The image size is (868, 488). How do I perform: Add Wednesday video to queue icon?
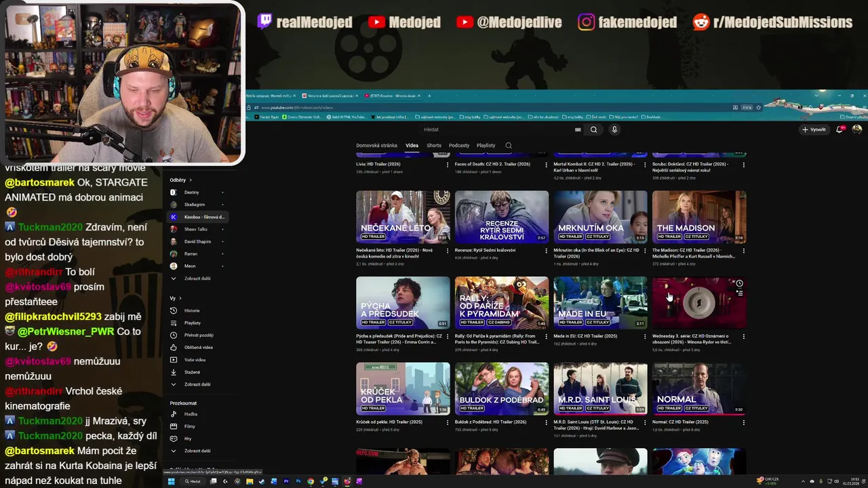739,293
